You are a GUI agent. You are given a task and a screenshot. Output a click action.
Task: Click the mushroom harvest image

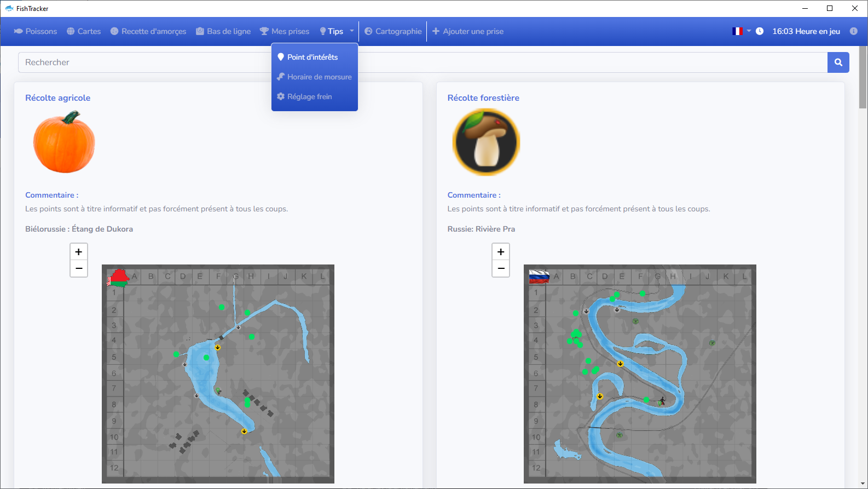[x=486, y=142]
